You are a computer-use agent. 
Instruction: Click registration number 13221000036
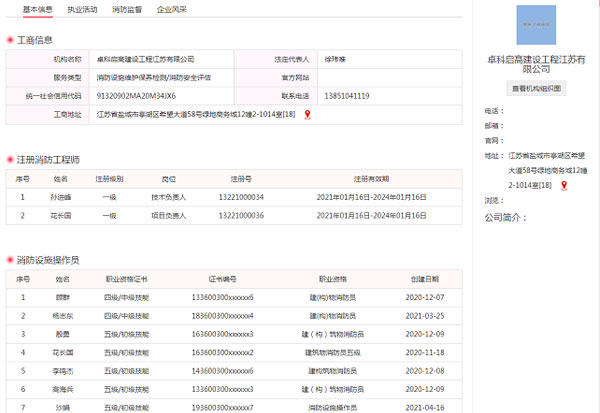(241, 215)
